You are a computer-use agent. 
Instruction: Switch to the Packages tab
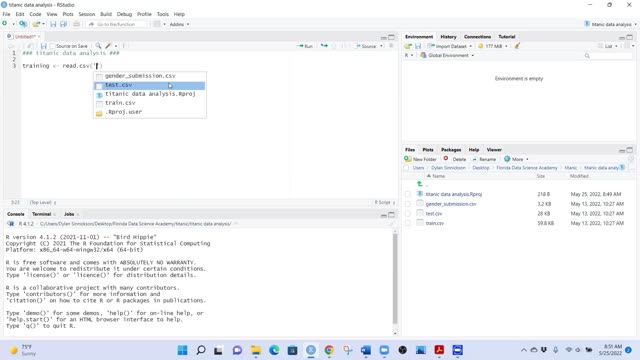click(451, 150)
